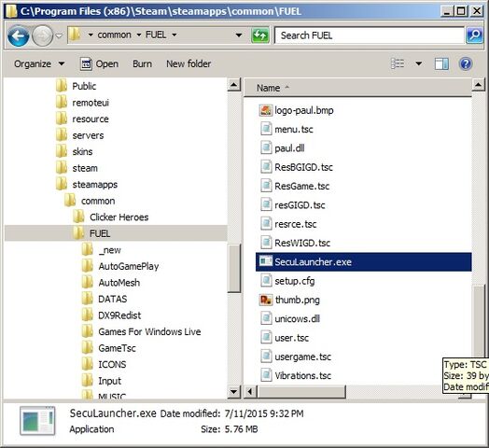Viewport: 489px width, 448px height.
Task: Select the Clicker Heroes folder
Action: click(x=111, y=217)
